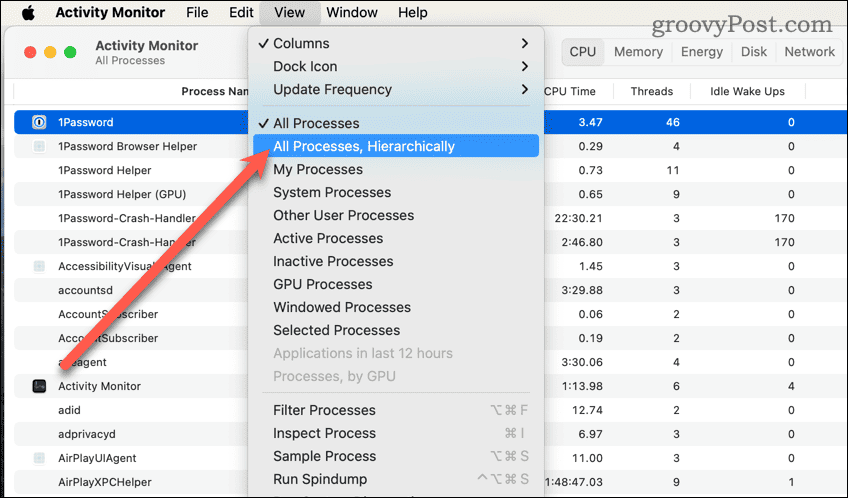
Task: Select the AirPlayXPCHelper process row
Action: (430, 482)
